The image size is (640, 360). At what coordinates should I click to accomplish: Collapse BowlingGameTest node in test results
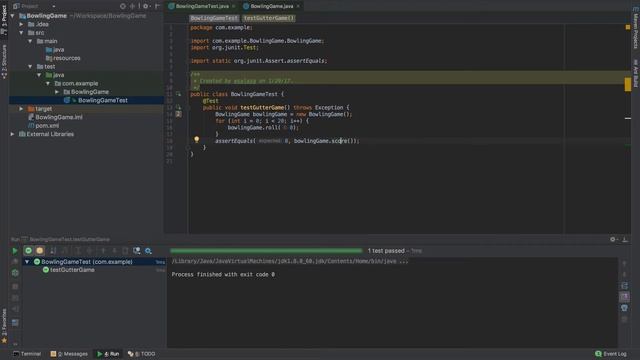(x=27, y=262)
